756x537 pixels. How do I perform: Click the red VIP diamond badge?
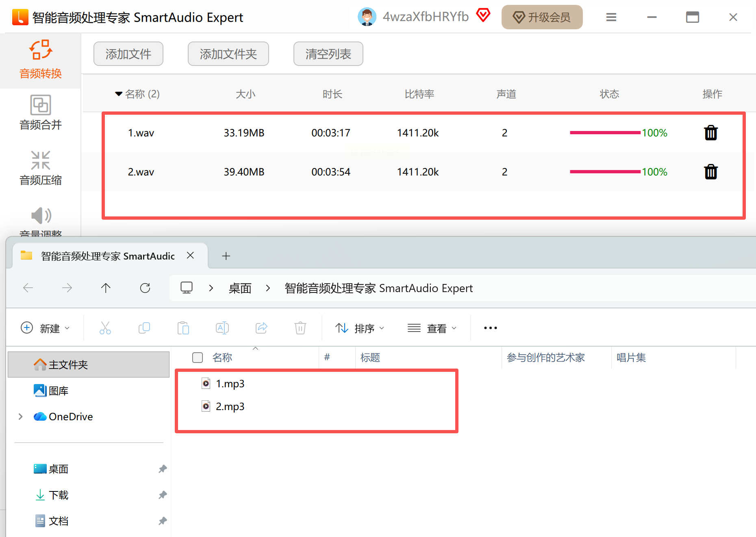click(483, 15)
